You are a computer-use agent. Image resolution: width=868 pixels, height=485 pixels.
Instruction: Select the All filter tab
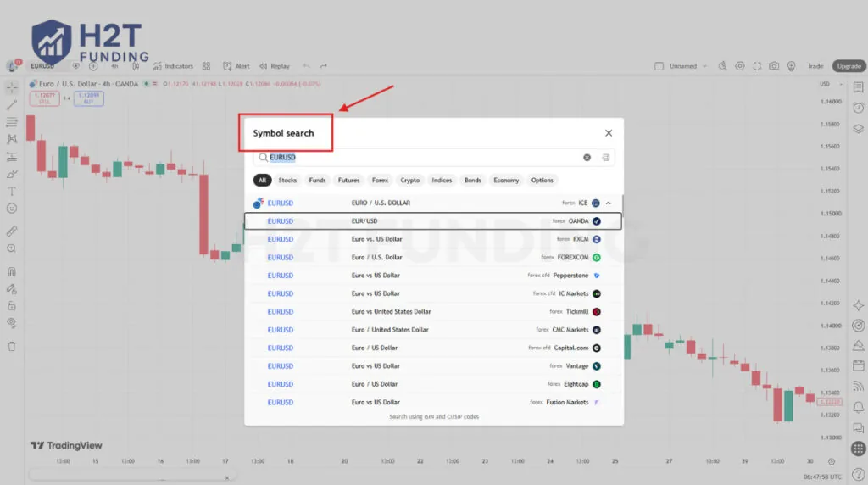pyautogui.click(x=263, y=180)
